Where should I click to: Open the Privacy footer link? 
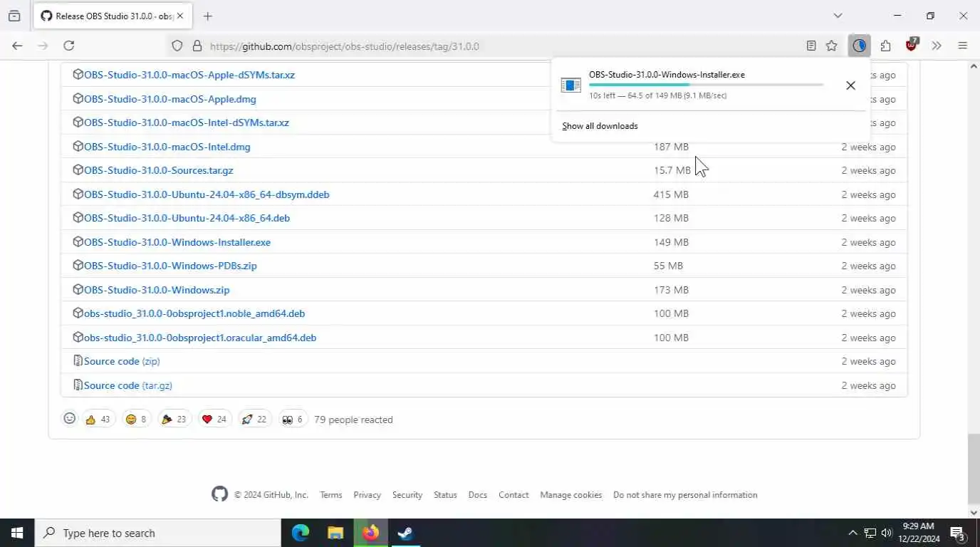click(x=367, y=495)
